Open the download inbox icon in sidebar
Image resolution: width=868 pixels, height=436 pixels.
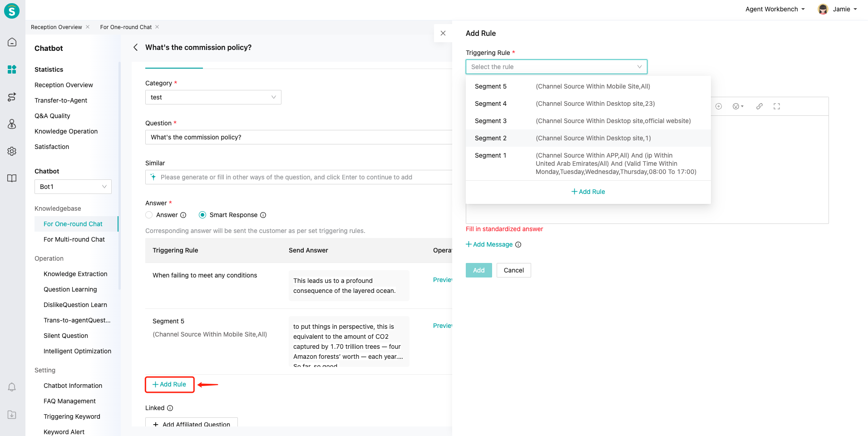(12, 415)
